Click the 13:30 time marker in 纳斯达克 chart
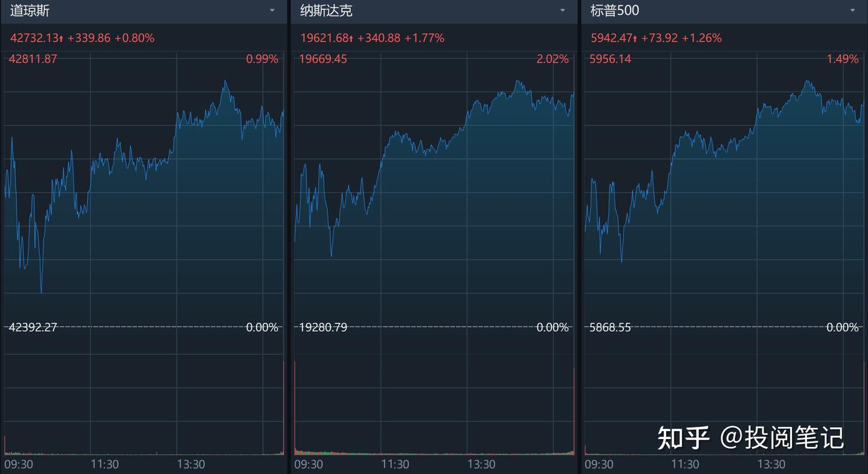The width and height of the screenshot is (868, 474). coord(481,464)
